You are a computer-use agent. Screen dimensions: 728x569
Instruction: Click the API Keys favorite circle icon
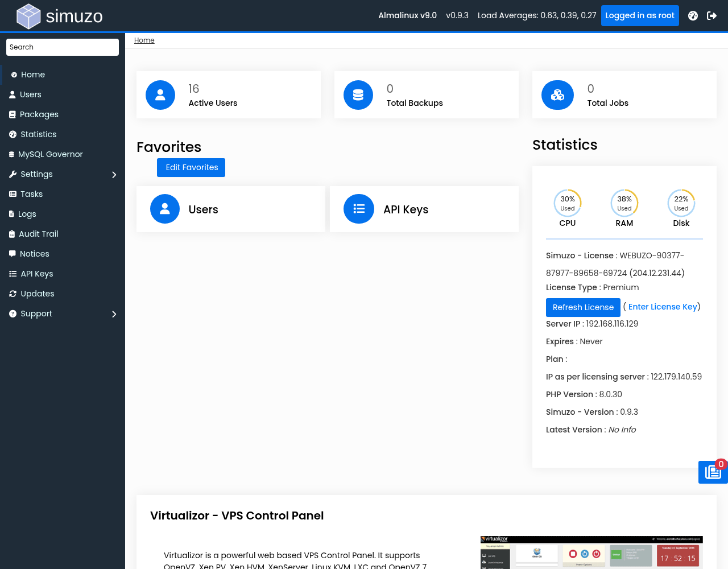tap(359, 209)
